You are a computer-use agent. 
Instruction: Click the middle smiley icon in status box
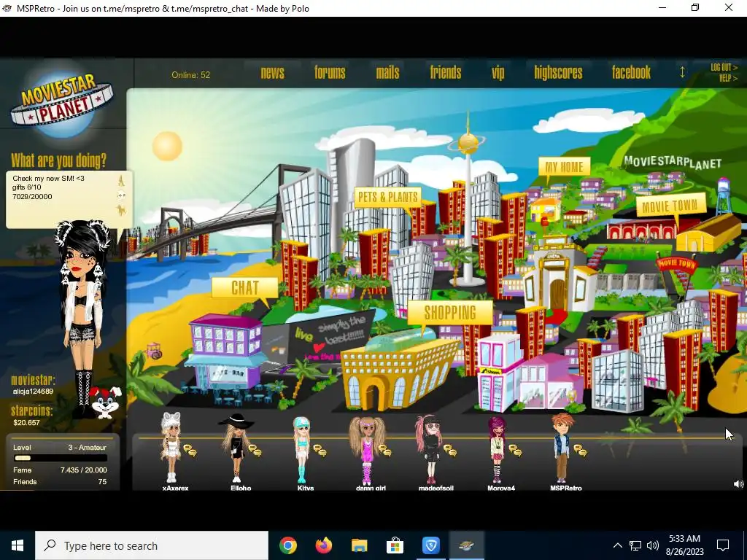[122, 195]
